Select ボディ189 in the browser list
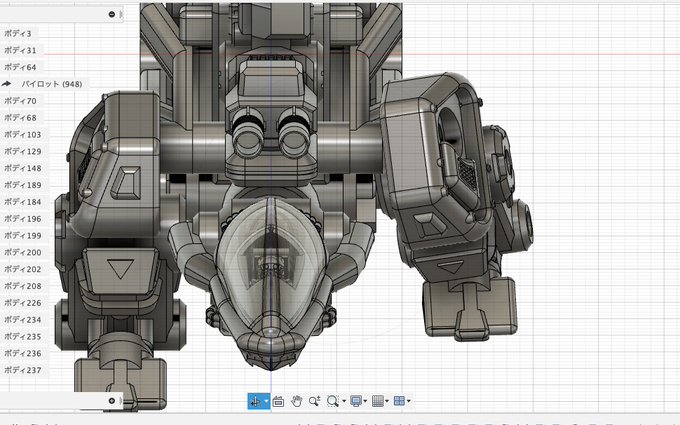The height and width of the screenshot is (425, 680). pyautogui.click(x=23, y=185)
